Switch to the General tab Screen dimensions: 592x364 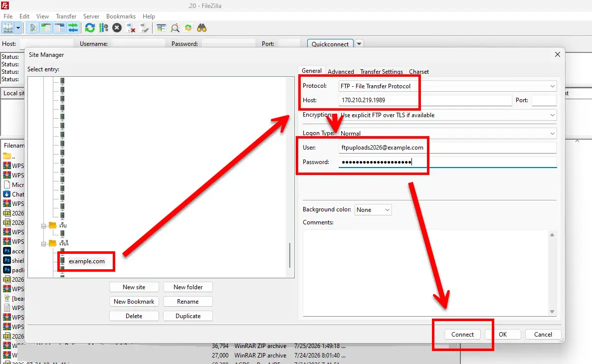tap(312, 71)
